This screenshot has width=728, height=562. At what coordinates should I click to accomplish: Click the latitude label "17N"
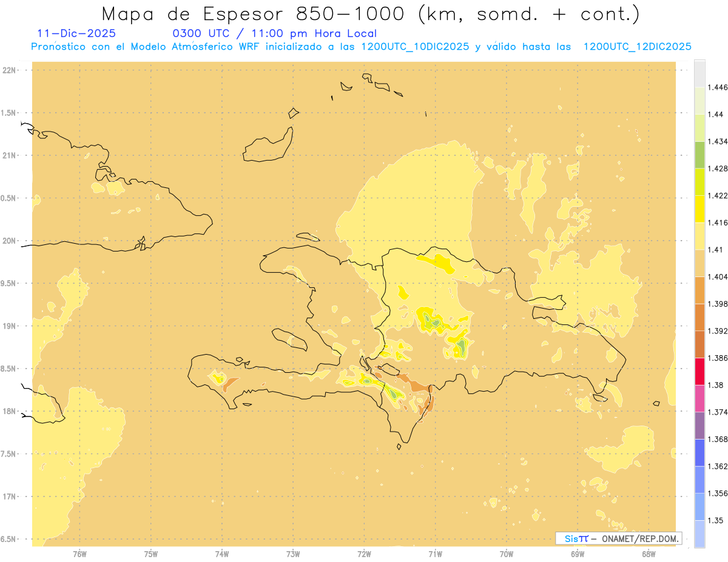[x=10, y=497]
